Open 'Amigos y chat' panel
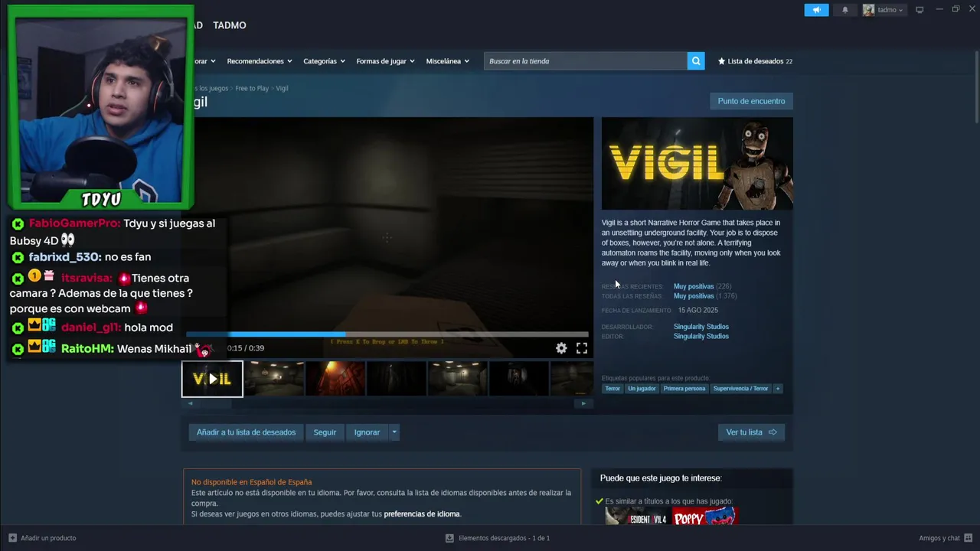 click(939, 538)
